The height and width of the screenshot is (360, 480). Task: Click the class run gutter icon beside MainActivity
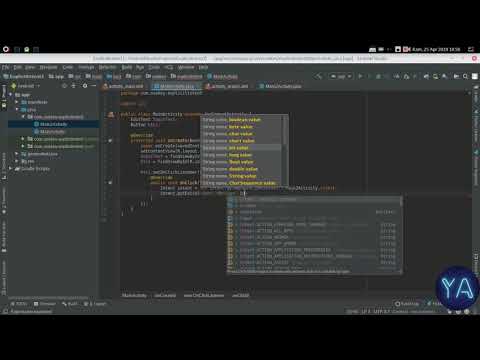click(111, 115)
